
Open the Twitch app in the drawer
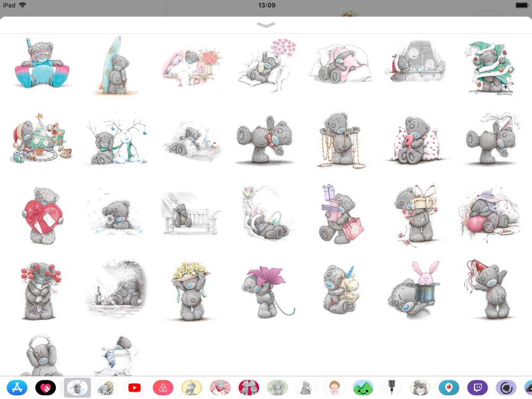click(477, 387)
